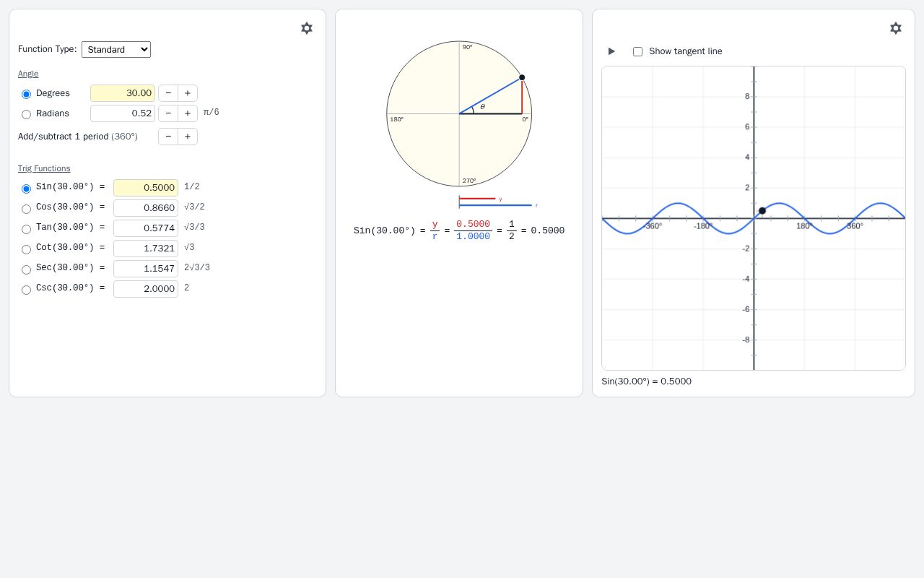Edit the Tan value input field

click(x=146, y=228)
